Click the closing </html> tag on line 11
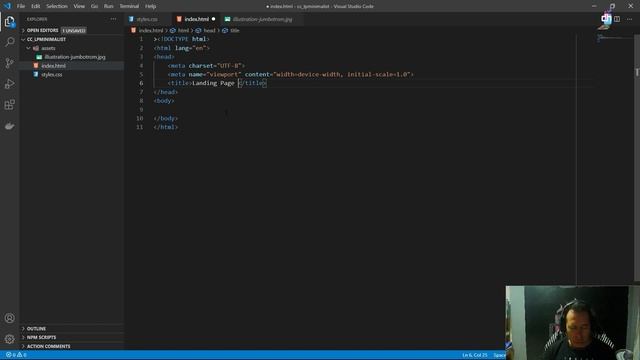This screenshot has width=640, height=360. point(166,127)
